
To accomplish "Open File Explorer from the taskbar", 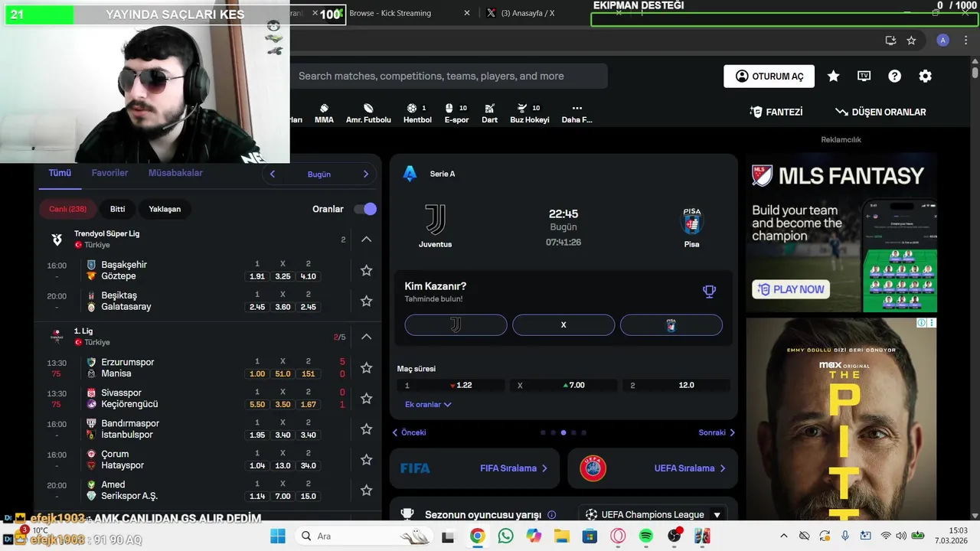I will pos(561,536).
